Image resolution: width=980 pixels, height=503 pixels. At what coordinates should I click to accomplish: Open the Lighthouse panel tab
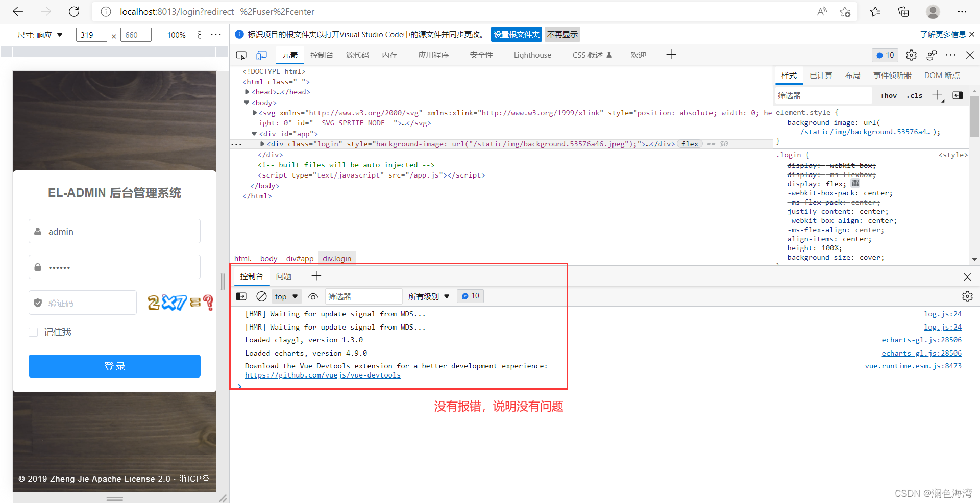tap(532, 55)
